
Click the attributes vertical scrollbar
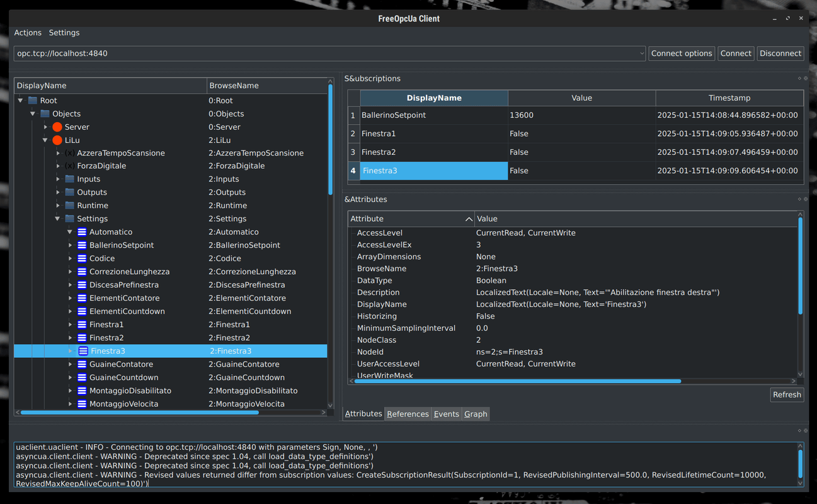801,265
